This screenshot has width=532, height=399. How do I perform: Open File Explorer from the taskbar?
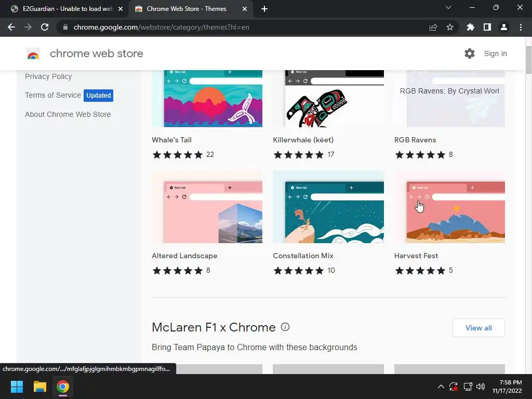coord(39,387)
